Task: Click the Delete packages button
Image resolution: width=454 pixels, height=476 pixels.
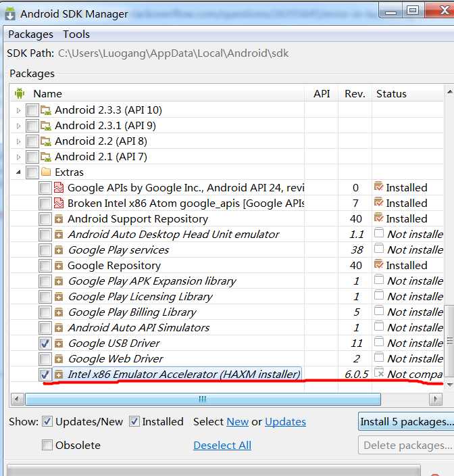Action: (406, 445)
